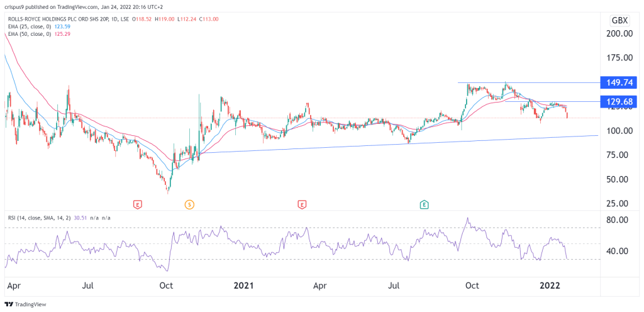The height and width of the screenshot is (312, 644).
Task: Click the red earnings E marker near March 2021
Action: tap(302, 204)
